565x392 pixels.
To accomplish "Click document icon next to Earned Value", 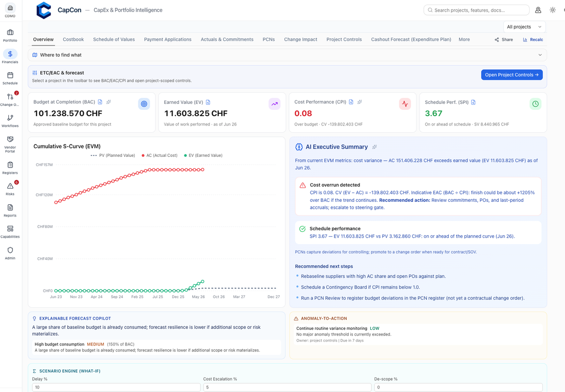I will [208, 102].
